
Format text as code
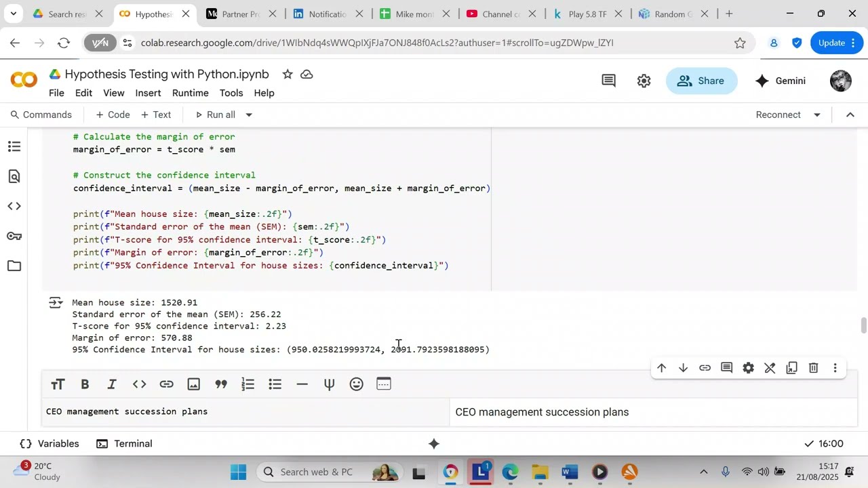tap(139, 384)
